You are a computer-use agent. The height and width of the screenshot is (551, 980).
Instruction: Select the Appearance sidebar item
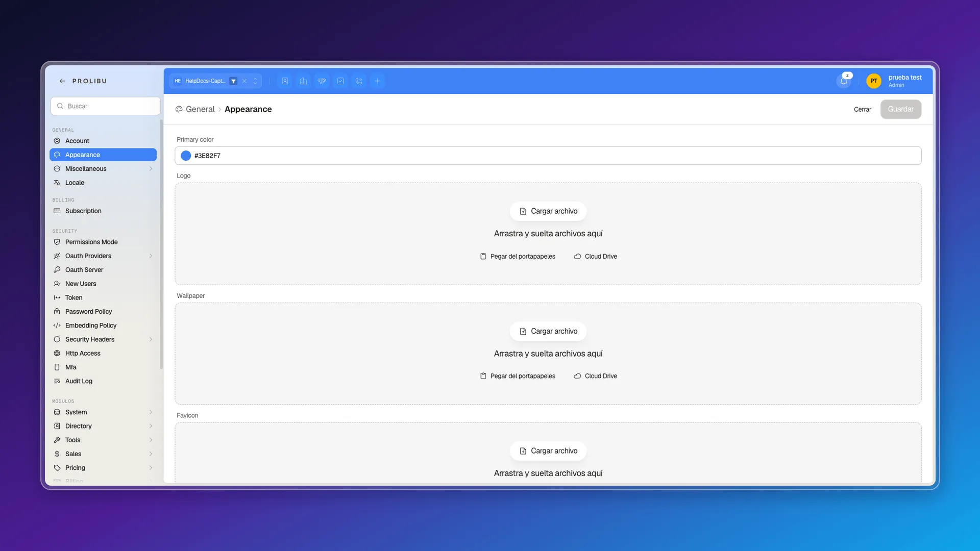(x=103, y=155)
